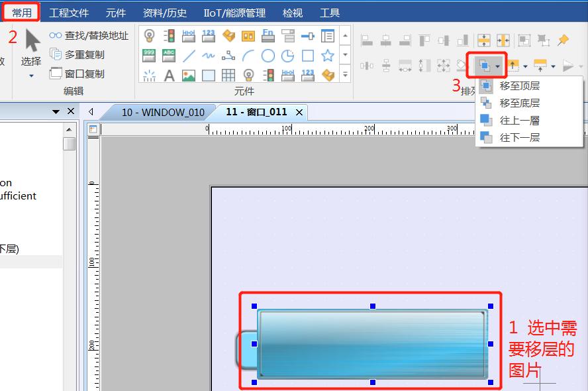Insert the green 999 numeric display
Image resolution: width=588 pixels, height=391 pixels.
149,56
